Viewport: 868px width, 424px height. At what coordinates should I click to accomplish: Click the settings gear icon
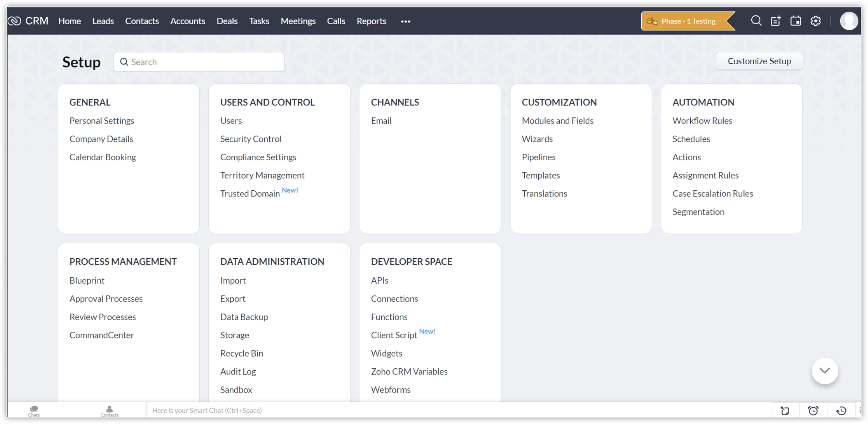coord(816,21)
